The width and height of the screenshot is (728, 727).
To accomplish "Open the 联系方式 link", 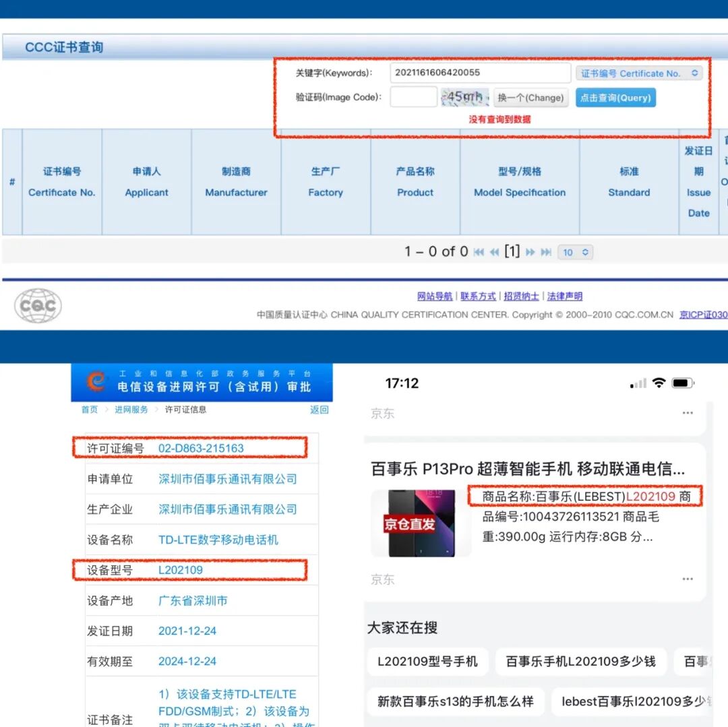I will [478, 296].
